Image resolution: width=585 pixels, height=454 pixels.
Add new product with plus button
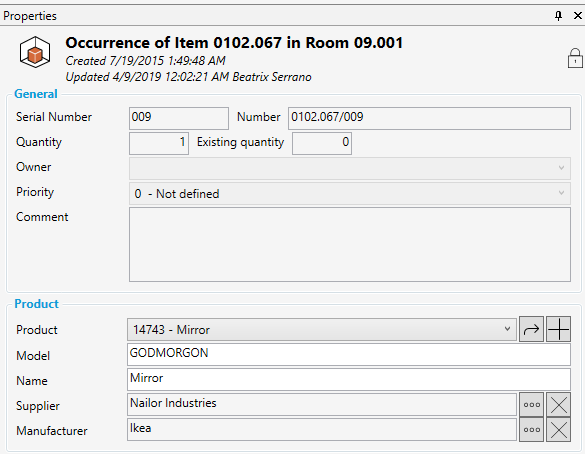point(559,329)
